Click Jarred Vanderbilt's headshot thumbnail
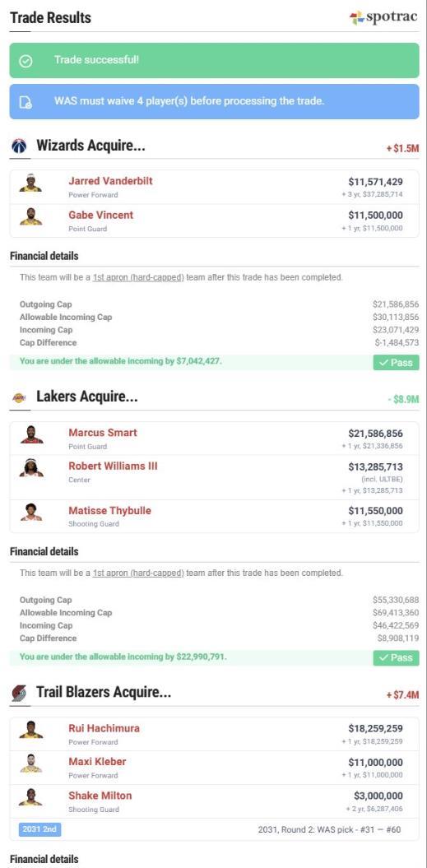427x868 pixels. (30, 183)
